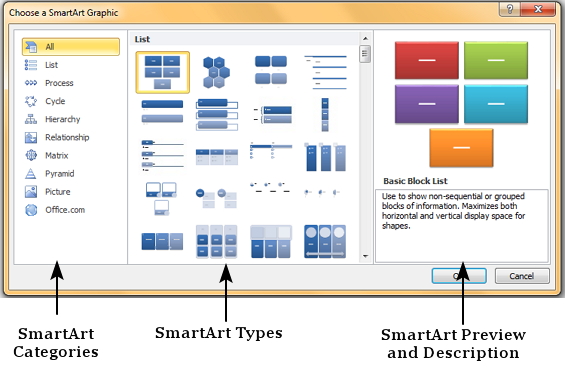Choose the narrow vertical stacked bar layout
The height and width of the screenshot is (378, 565).
coord(325,115)
